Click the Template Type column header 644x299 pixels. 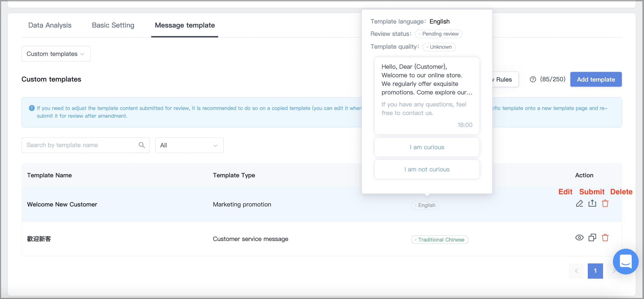234,175
